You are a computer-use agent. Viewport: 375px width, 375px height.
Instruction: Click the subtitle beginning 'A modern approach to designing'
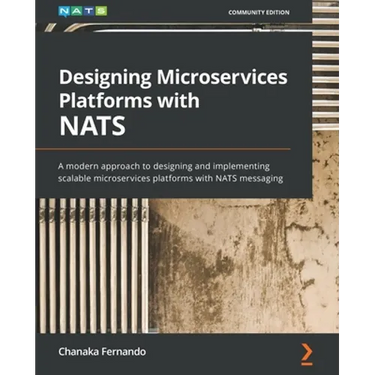click(171, 172)
